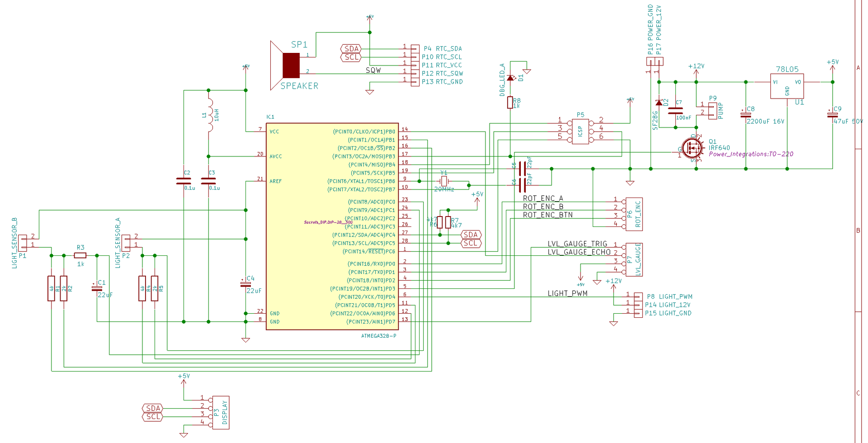Click the P10 RTC_SCL label

[442, 57]
